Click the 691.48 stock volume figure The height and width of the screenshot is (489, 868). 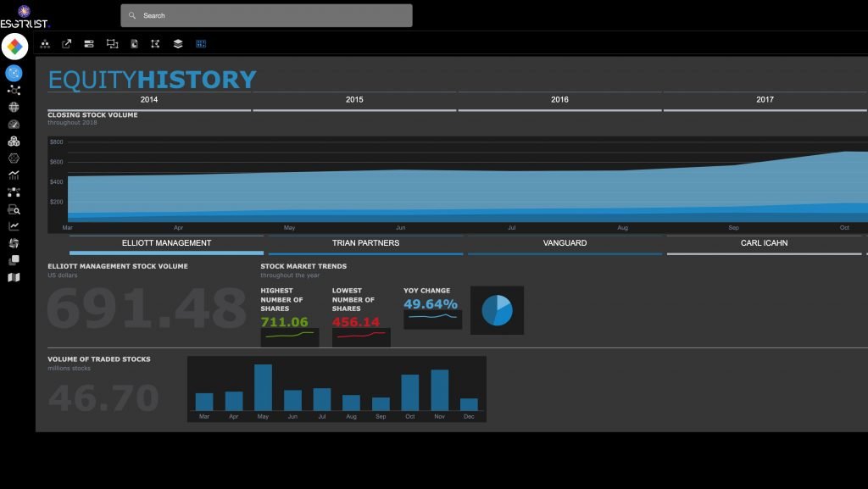(147, 308)
